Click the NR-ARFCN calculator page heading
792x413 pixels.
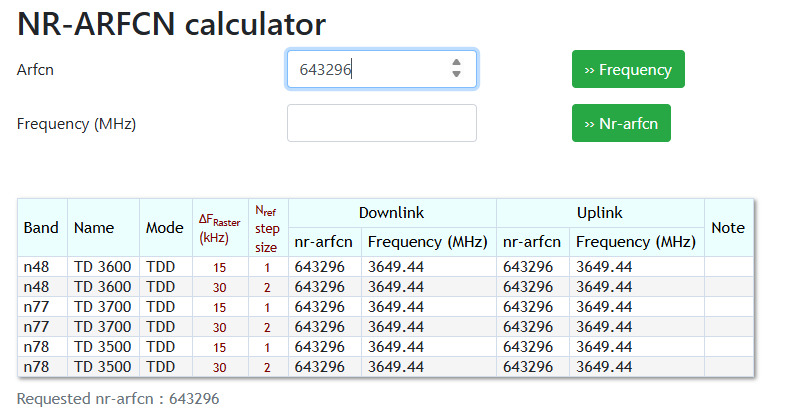point(172,24)
